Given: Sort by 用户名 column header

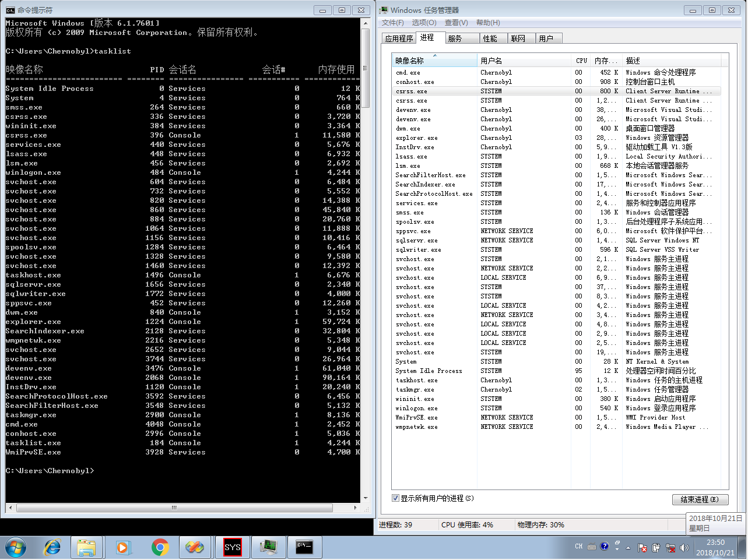Looking at the screenshot, I should pos(524,61).
